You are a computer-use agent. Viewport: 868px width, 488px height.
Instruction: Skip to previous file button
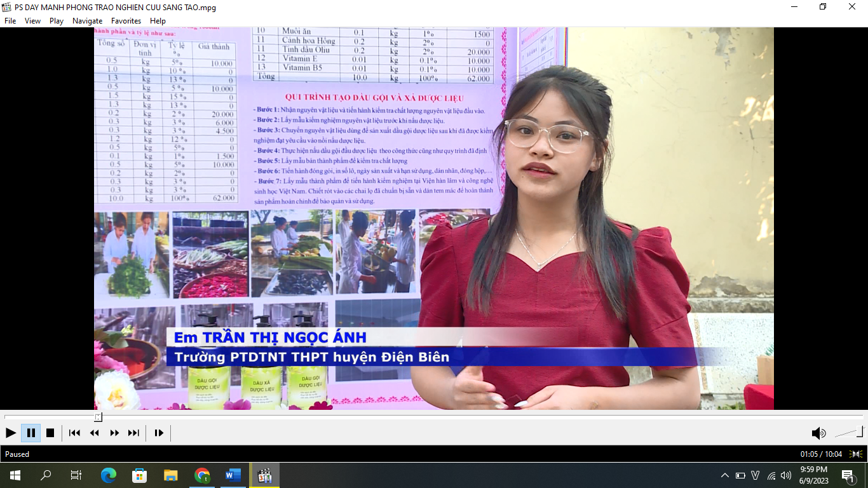(x=74, y=433)
